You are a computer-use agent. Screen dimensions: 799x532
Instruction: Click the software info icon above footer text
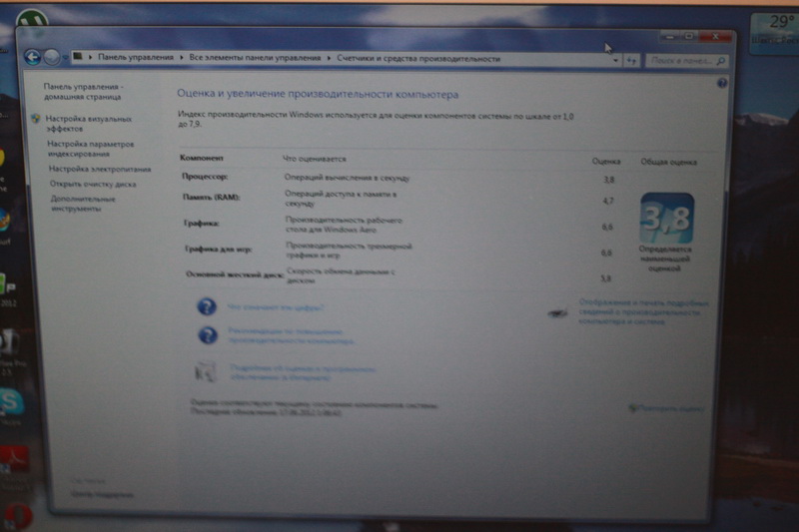point(206,371)
